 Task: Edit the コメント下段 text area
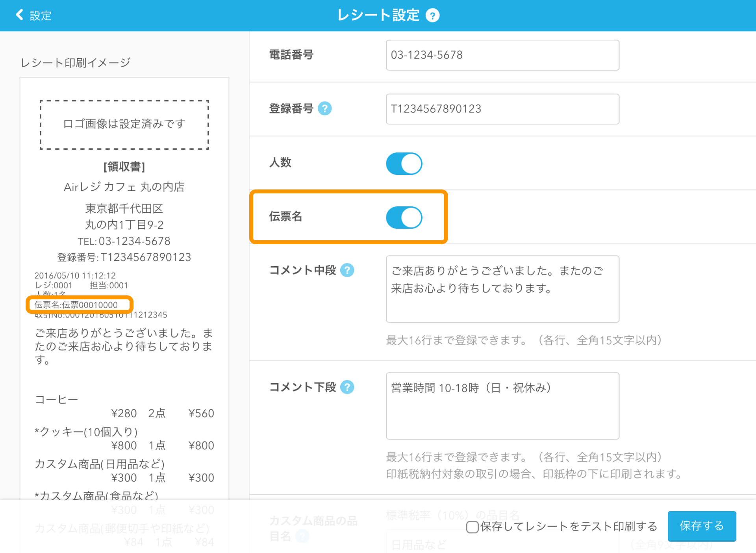(502, 406)
